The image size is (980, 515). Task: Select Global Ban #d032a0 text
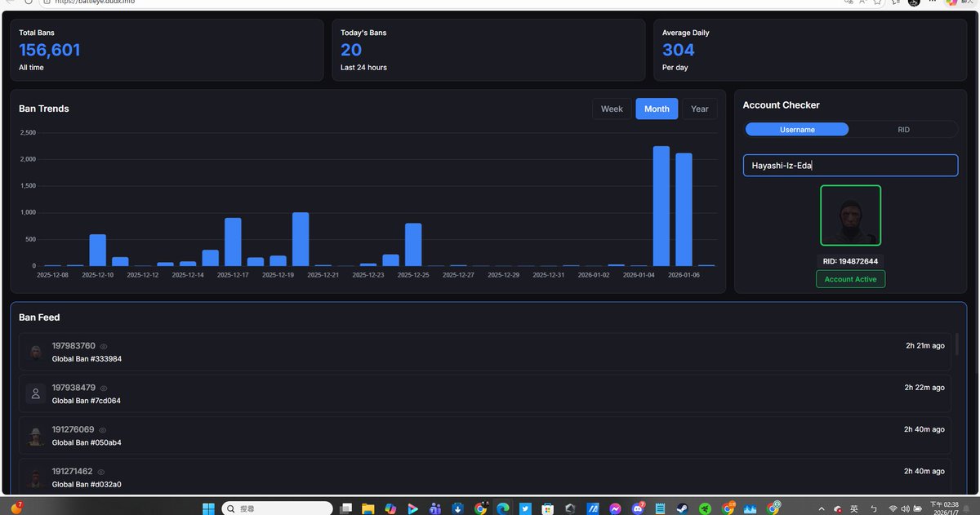(x=87, y=485)
